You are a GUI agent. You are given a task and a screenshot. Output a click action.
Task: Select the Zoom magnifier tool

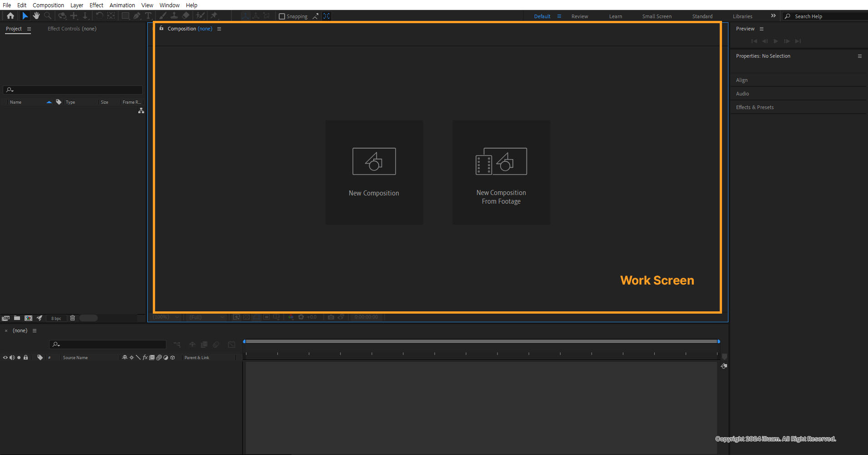[x=48, y=16]
